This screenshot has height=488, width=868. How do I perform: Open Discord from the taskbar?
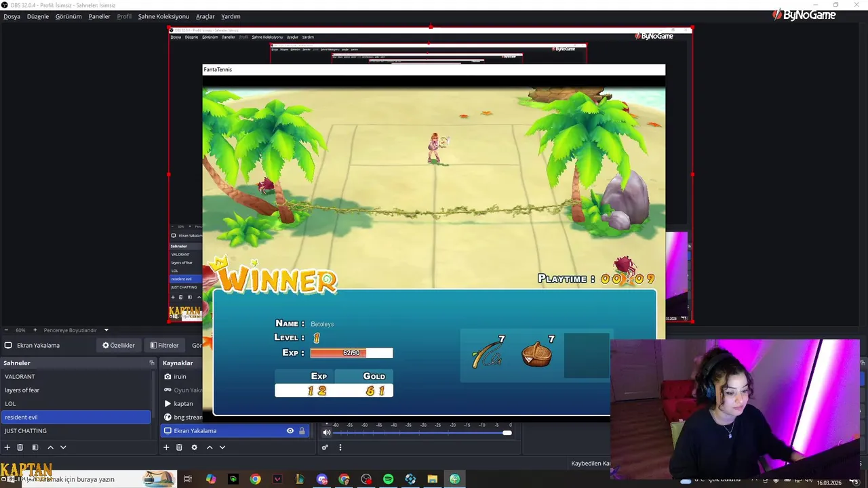(x=322, y=479)
